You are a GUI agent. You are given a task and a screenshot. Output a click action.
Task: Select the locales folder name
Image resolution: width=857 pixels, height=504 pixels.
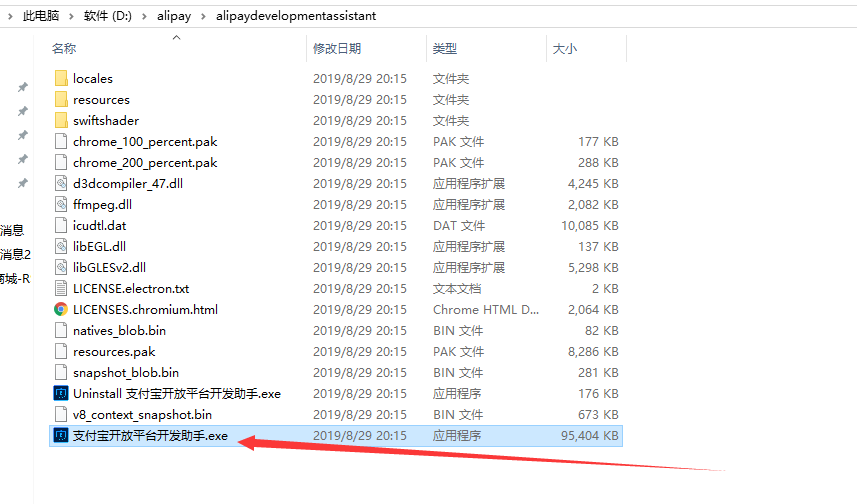click(x=93, y=79)
